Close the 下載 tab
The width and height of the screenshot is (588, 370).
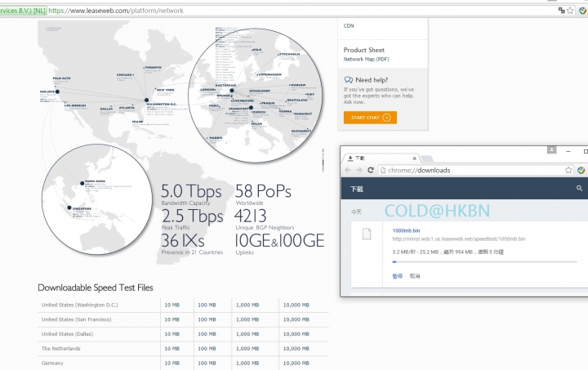click(x=414, y=158)
